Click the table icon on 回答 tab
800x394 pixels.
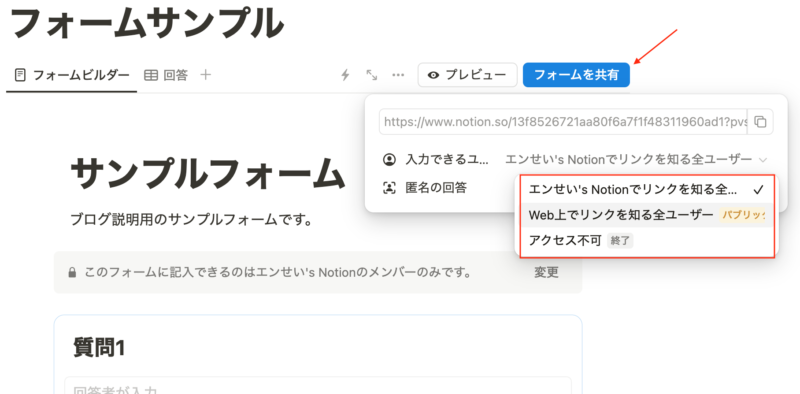pyautogui.click(x=151, y=76)
